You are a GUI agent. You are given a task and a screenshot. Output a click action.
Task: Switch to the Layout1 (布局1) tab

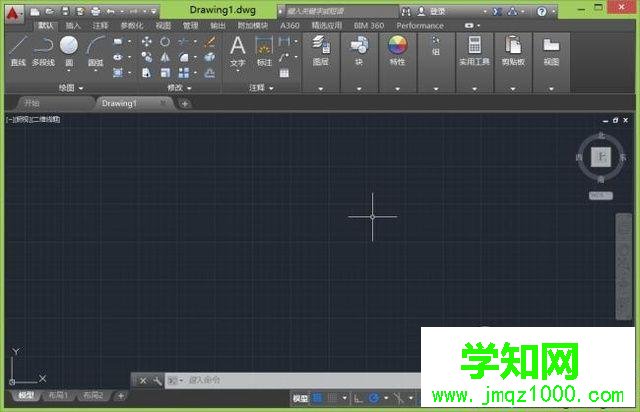click(x=58, y=395)
